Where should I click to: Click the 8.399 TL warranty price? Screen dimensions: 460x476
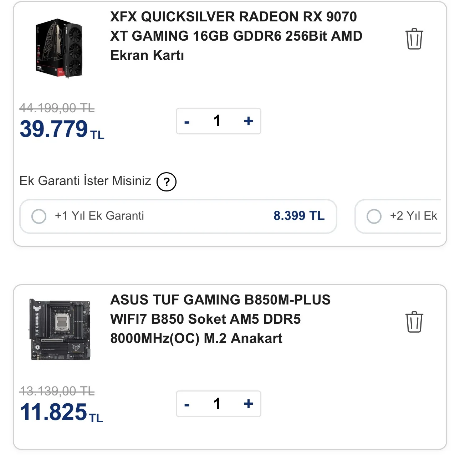(299, 216)
